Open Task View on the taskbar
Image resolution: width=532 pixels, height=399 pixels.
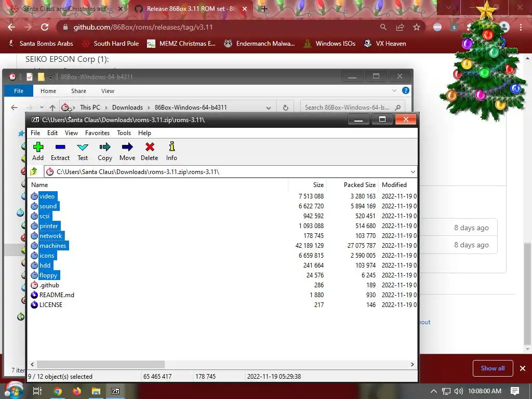click(x=37, y=391)
